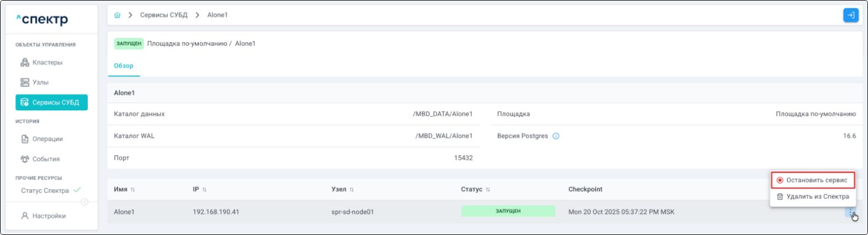Click the home icon in breadcrumb

coord(117,15)
